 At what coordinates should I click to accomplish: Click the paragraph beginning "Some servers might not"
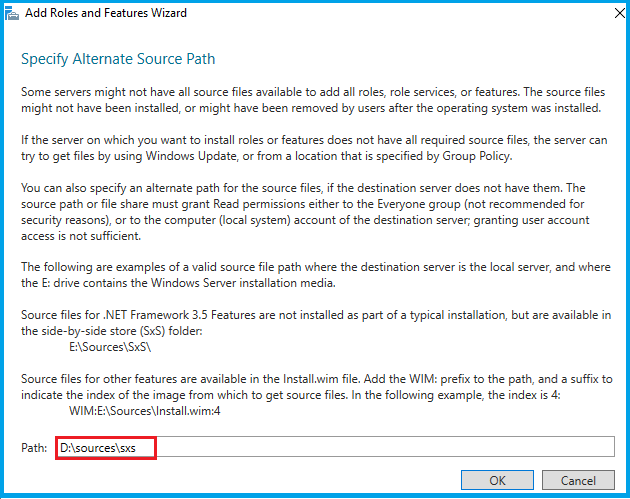[x=310, y=98]
